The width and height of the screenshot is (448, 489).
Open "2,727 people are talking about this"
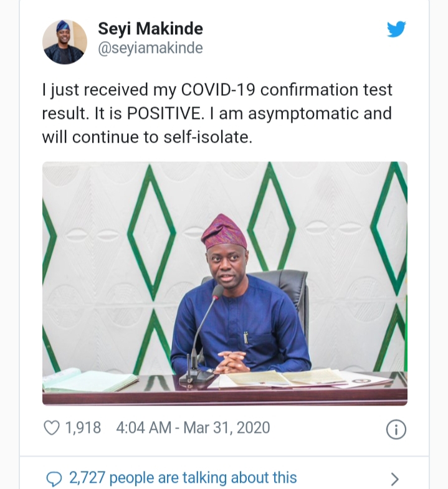tap(183, 478)
